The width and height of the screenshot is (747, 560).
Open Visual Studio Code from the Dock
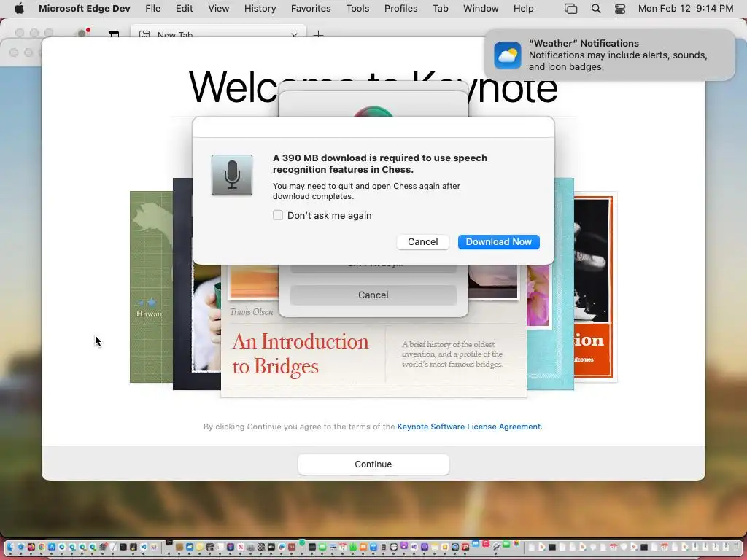pos(144,547)
